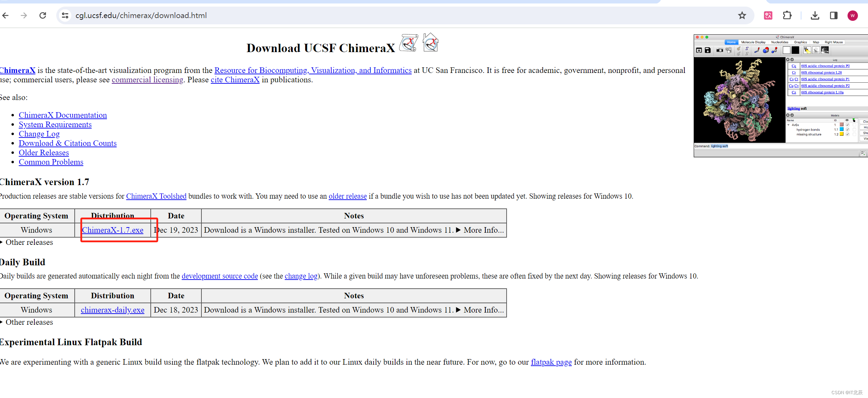868x398 pixels.
Task: Show browser downloads
Action: coord(815,15)
